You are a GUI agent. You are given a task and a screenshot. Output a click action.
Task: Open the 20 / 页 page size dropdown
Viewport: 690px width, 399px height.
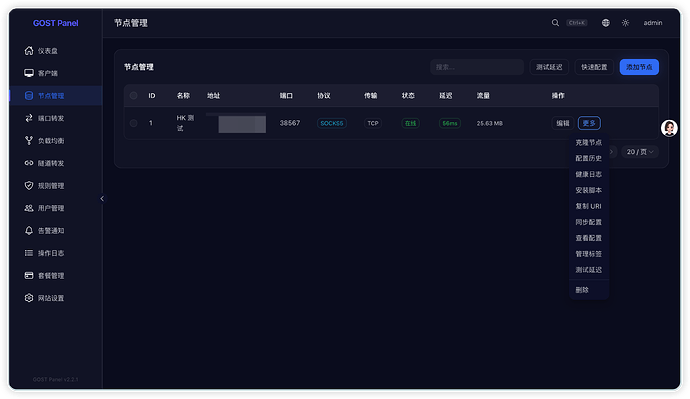coord(640,152)
